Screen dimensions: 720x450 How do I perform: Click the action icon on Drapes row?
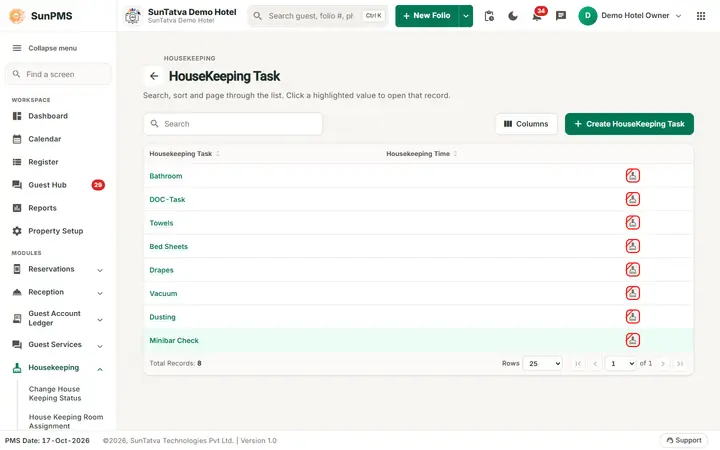coord(633,270)
